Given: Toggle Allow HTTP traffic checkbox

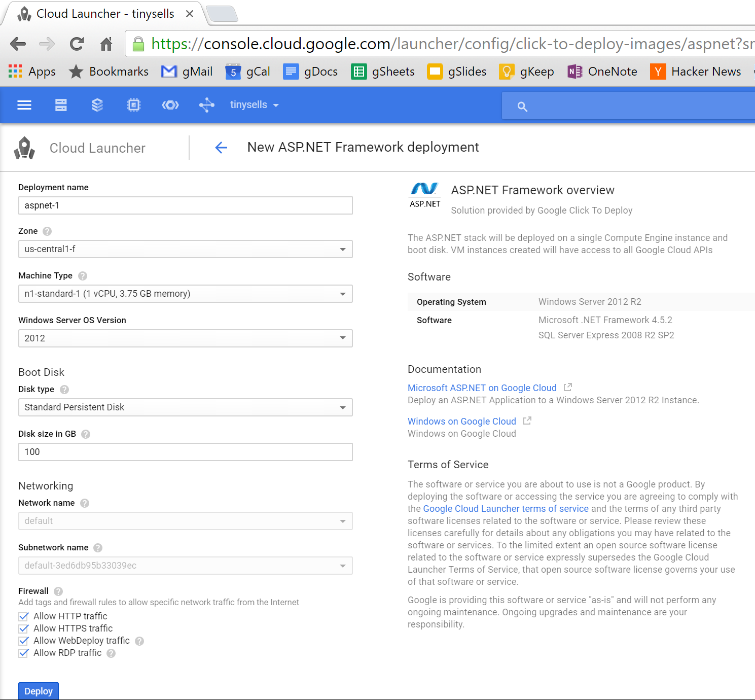Looking at the screenshot, I should 23,616.
